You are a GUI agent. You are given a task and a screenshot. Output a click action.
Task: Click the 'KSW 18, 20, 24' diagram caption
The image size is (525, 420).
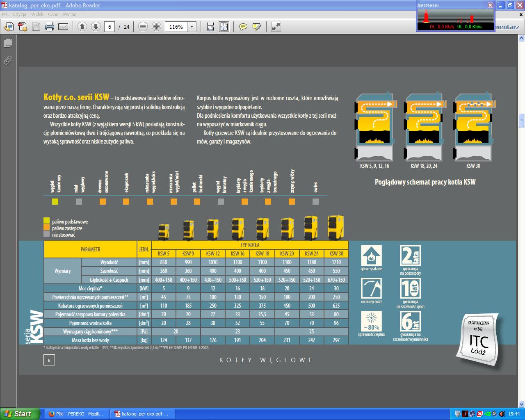[424, 166]
